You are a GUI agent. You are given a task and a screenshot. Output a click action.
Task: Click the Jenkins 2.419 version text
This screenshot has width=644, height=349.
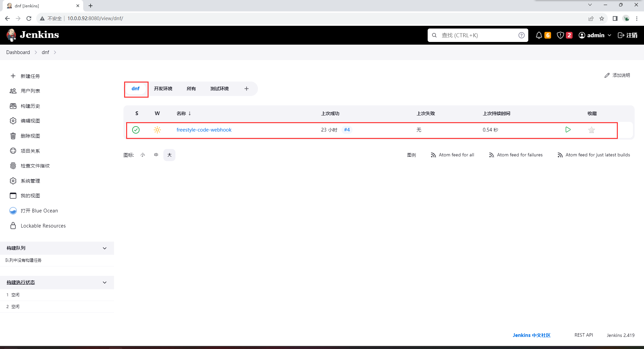click(x=621, y=335)
